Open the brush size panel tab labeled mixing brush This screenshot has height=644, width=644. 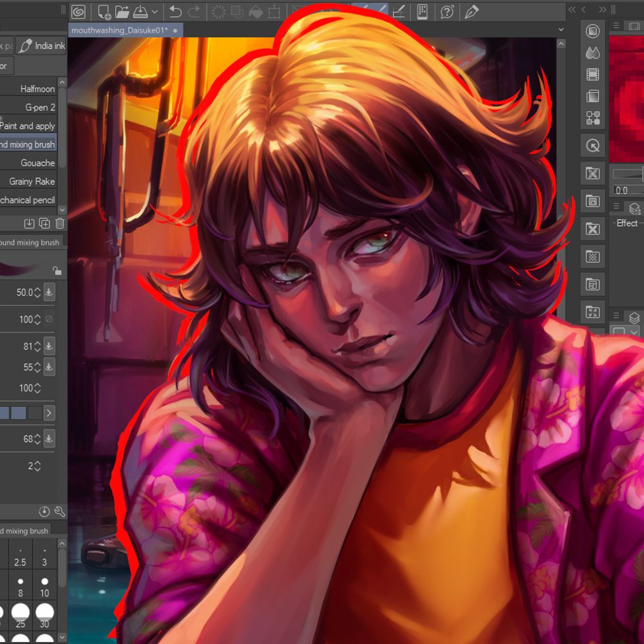(24, 530)
